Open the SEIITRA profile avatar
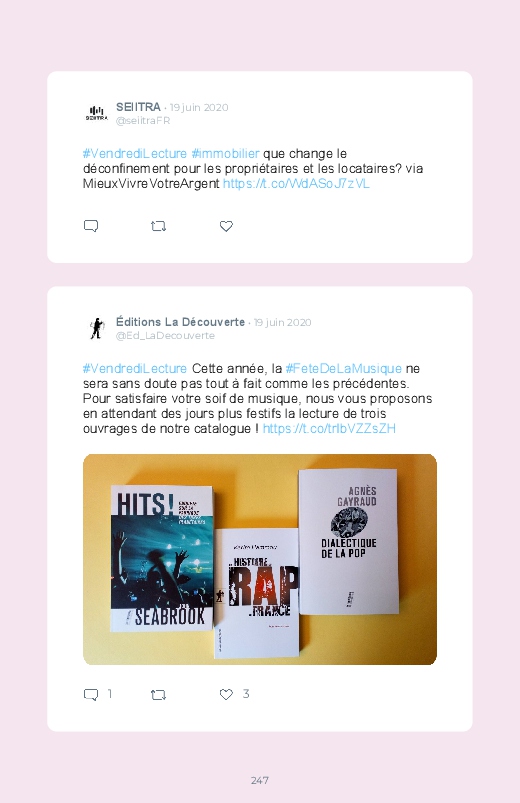 (x=96, y=113)
